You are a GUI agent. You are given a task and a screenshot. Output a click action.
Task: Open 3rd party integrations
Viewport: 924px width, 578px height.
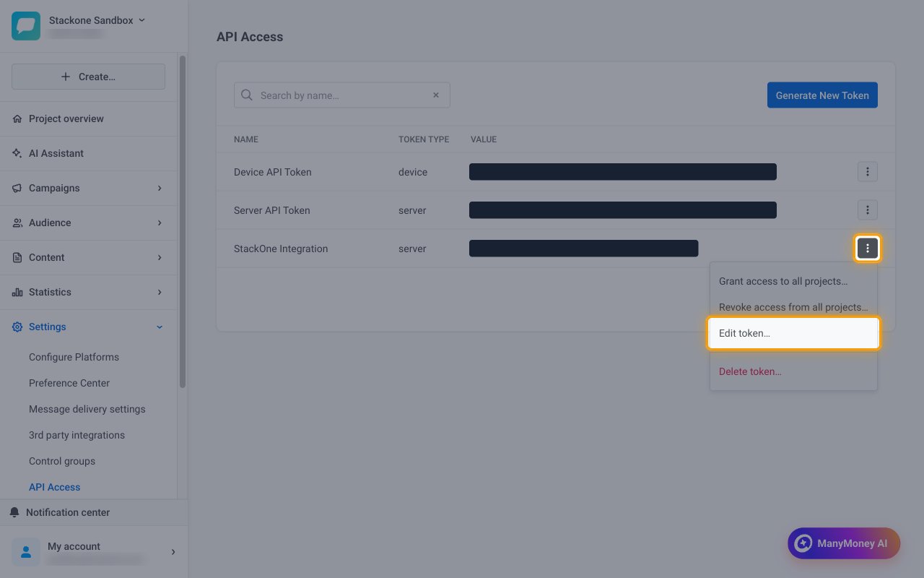pyautogui.click(x=77, y=435)
